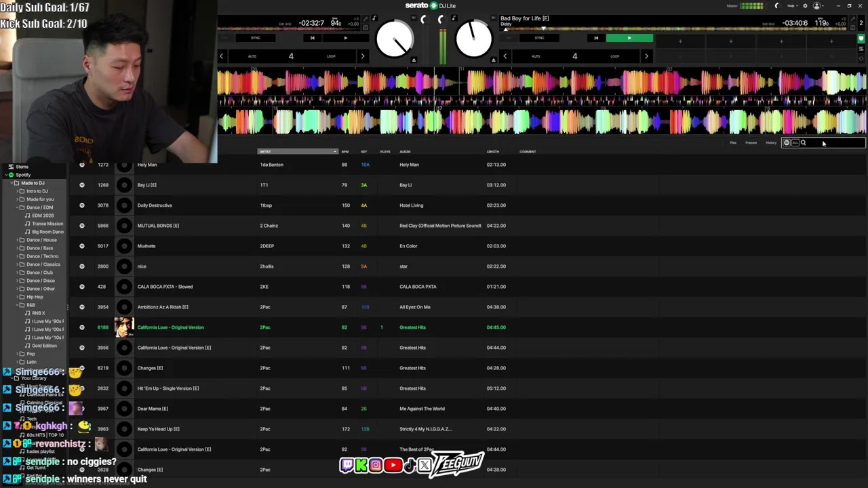Viewport: 868px width, 488px height.
Task: Sort the library by the LENGTH column
Action: [x=492, y=152]
